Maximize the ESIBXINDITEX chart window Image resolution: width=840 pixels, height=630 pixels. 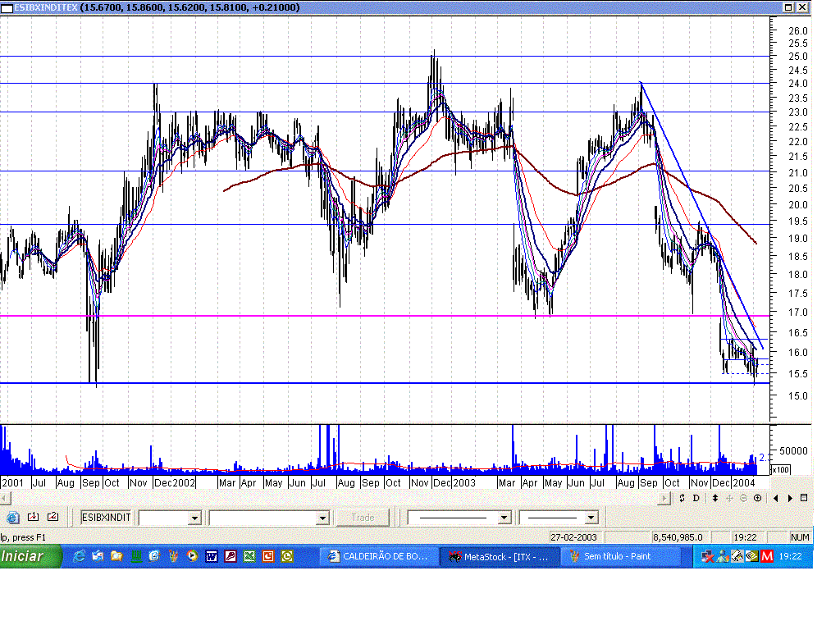pos(788,7)
